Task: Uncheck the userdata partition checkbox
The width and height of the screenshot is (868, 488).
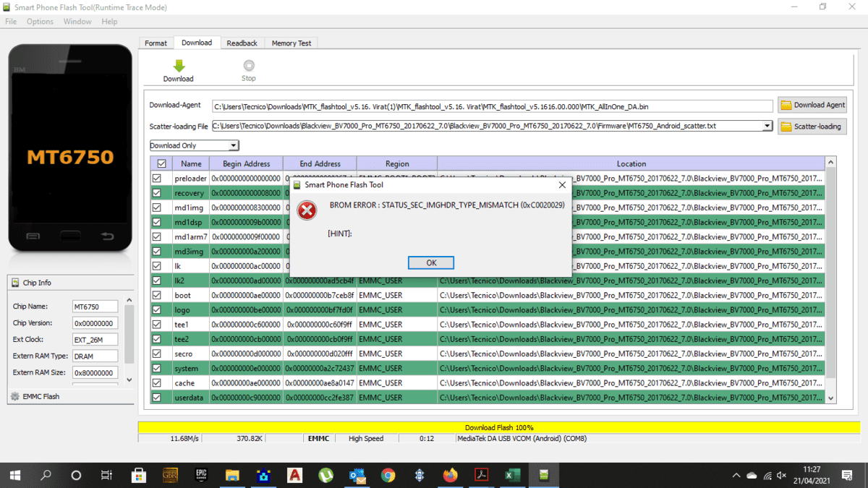Action: pyautogui.click(x=157, y=397)
